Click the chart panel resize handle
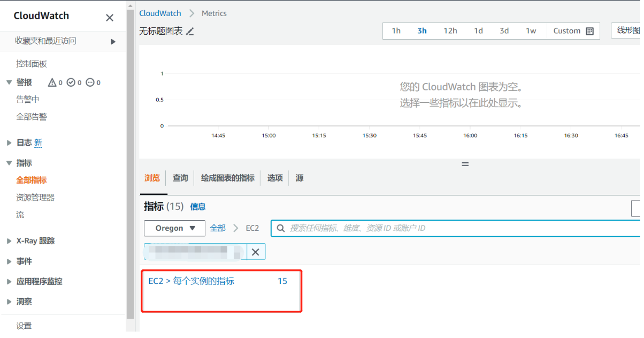 [465, 164]
